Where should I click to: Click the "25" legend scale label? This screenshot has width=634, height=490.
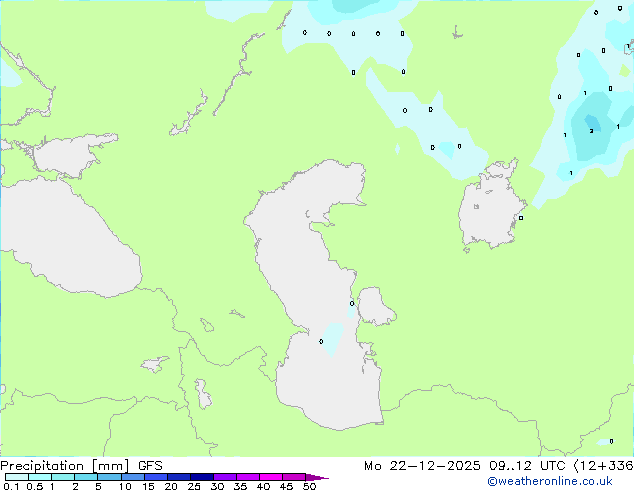(194, 486)
